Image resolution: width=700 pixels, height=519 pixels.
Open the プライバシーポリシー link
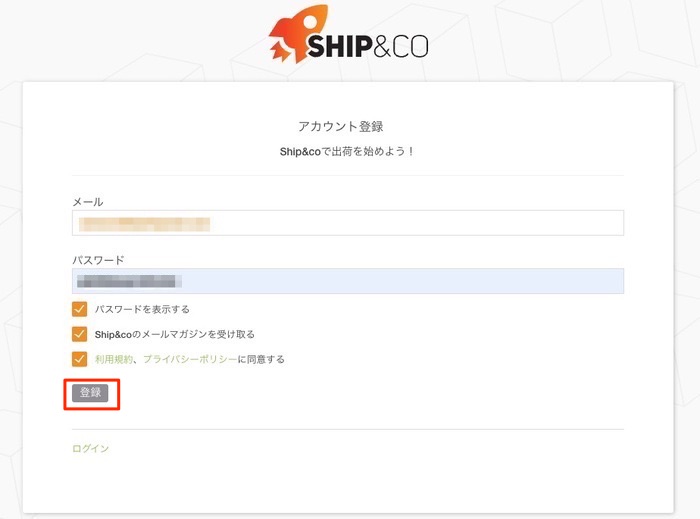tap(189, 359)
